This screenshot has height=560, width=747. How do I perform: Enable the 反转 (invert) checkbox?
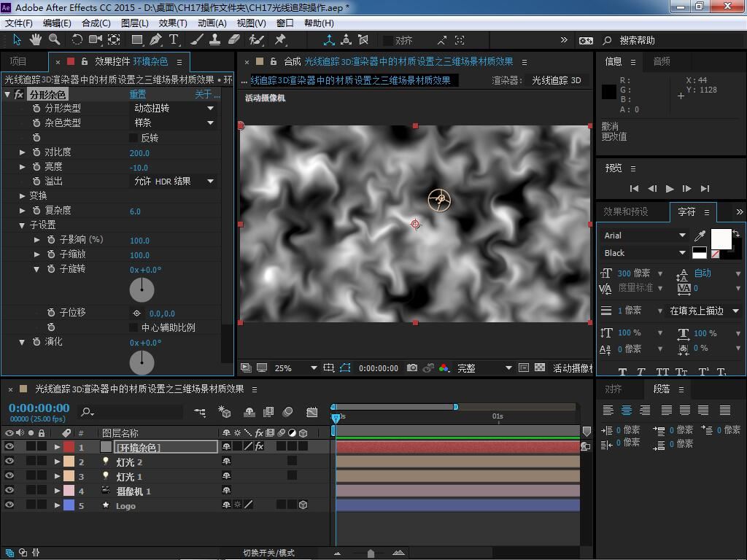133,138
